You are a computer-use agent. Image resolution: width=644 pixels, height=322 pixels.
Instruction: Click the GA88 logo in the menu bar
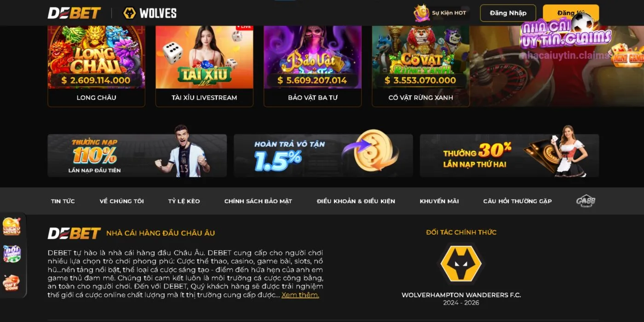click(x=586, y=201)
